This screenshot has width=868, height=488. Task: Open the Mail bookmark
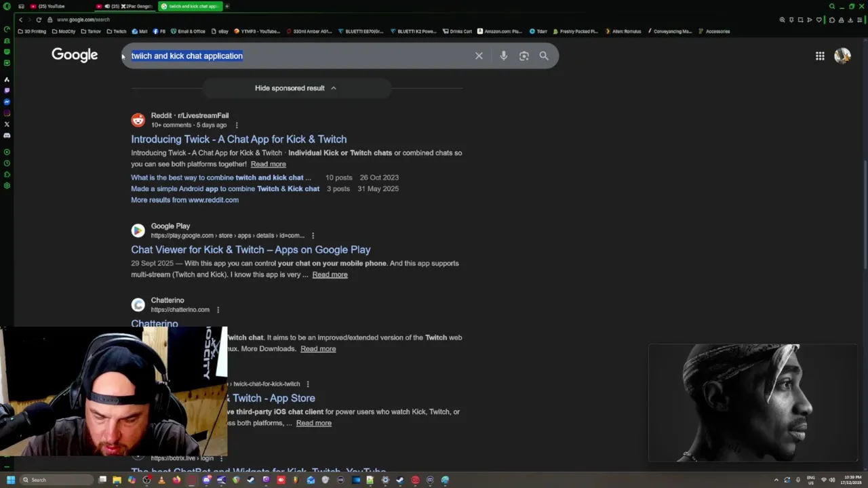(140, 31)
